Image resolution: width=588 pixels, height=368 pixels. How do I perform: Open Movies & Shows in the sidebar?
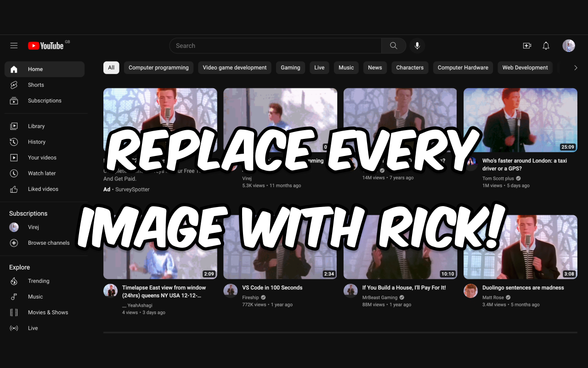coord(45,312)
